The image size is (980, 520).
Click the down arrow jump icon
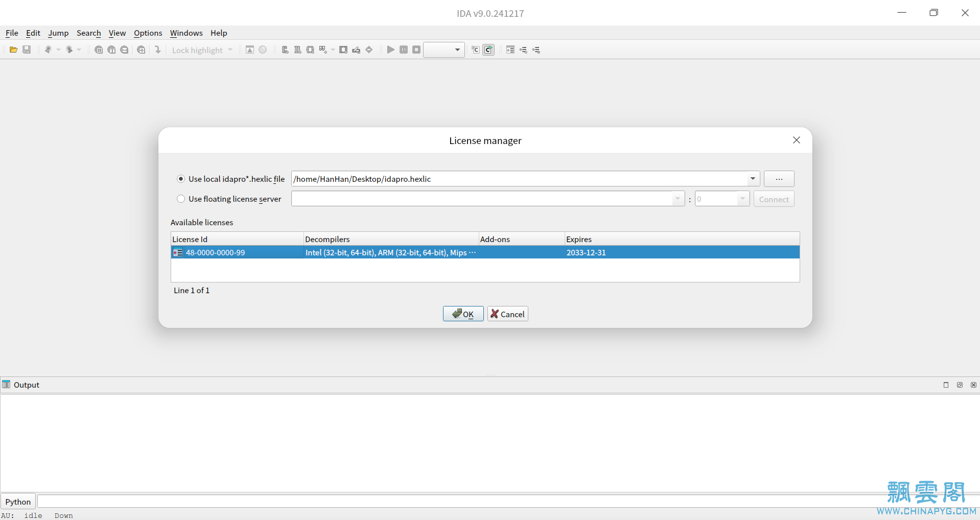[x=158, y=50]
